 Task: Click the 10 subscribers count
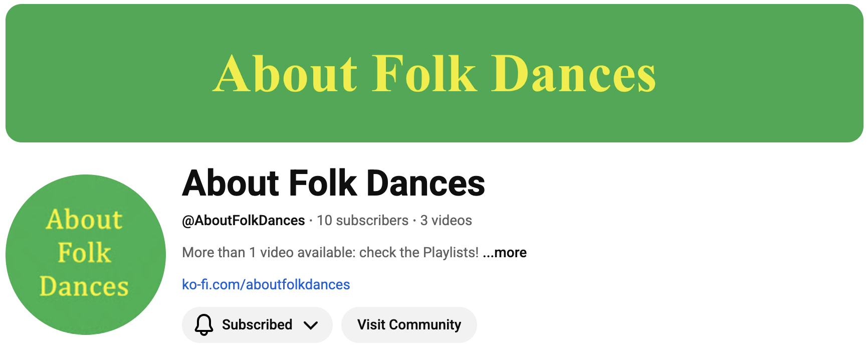coord(362,221)
